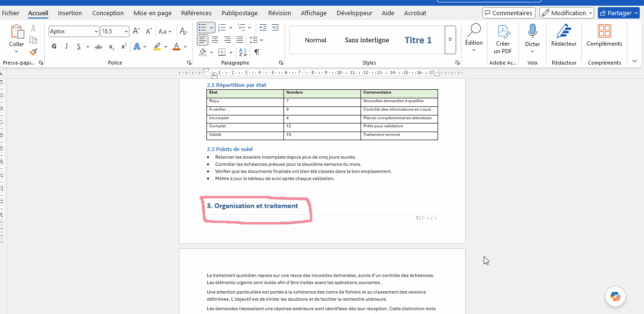Show or hide paragraph marks
Screen dimensions: 644x314
[x=257, y=52]
